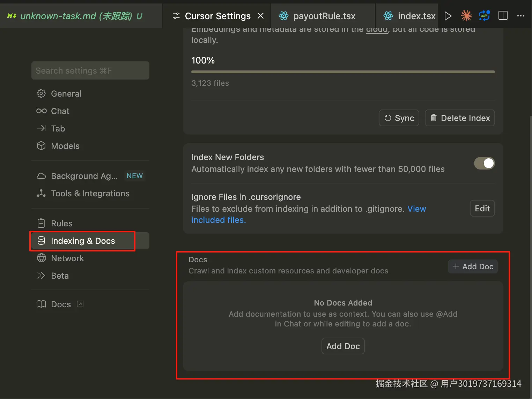Click the No Docs Added heading
This screenshot has width=532, height=399.
click(x=343, y=303)
